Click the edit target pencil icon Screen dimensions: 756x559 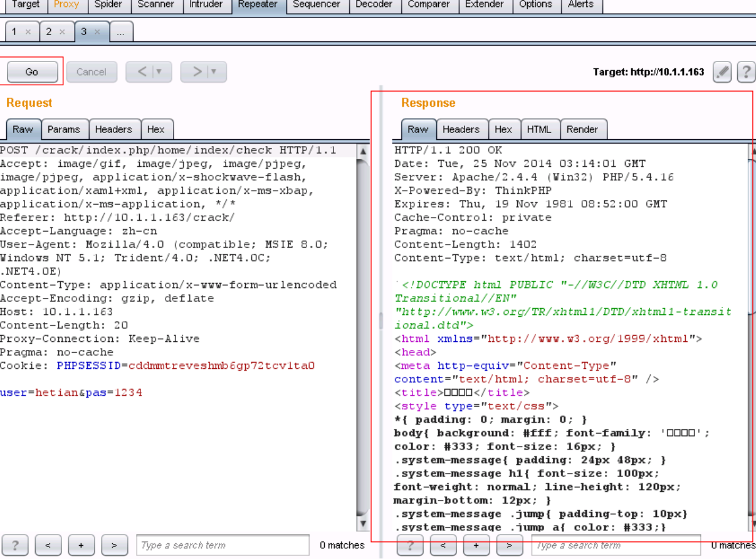click(722, 72)
